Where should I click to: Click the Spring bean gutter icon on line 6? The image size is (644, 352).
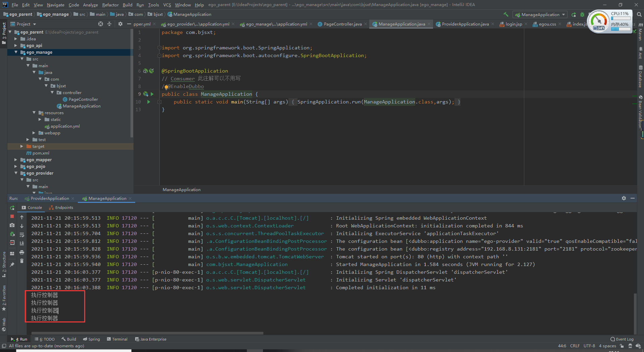[146, 71]
